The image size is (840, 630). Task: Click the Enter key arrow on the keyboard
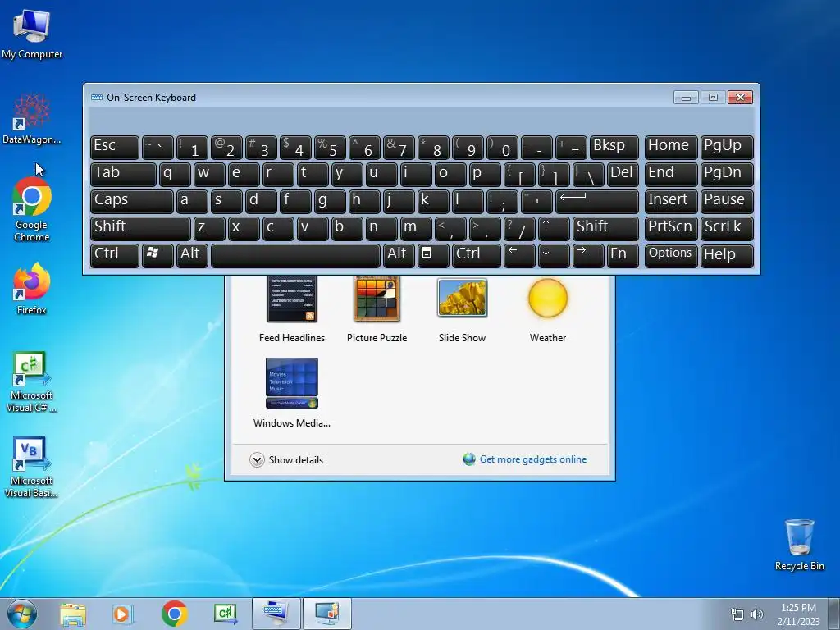pos(597,201)
